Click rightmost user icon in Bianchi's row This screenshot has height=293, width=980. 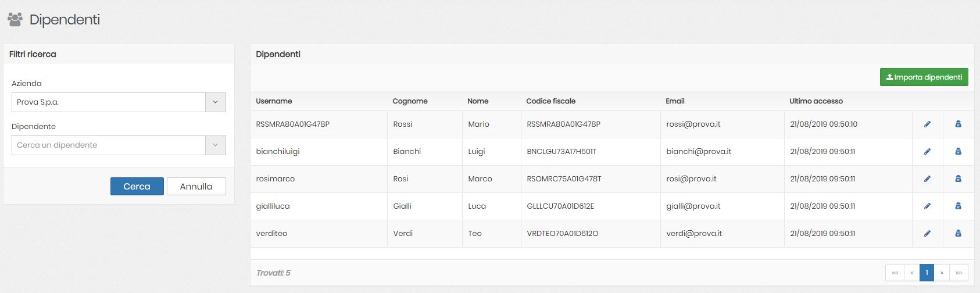(x=958, y=152)
